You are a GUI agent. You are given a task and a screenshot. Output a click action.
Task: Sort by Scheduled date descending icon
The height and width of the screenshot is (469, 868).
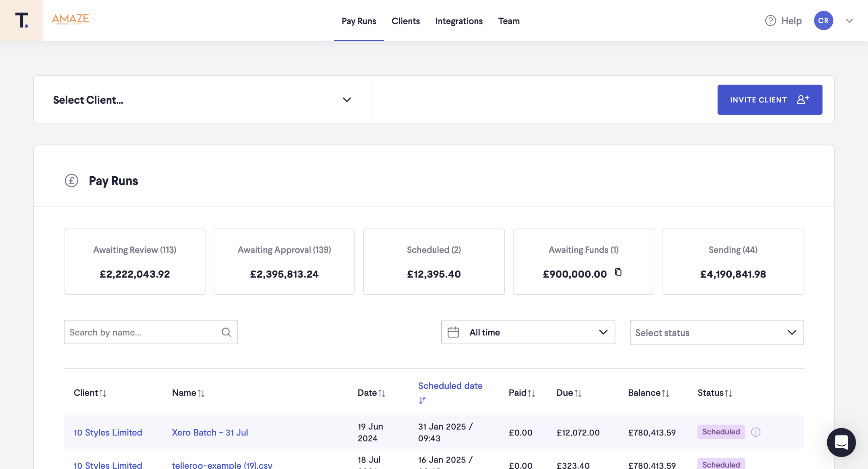(x=422, y=400)
